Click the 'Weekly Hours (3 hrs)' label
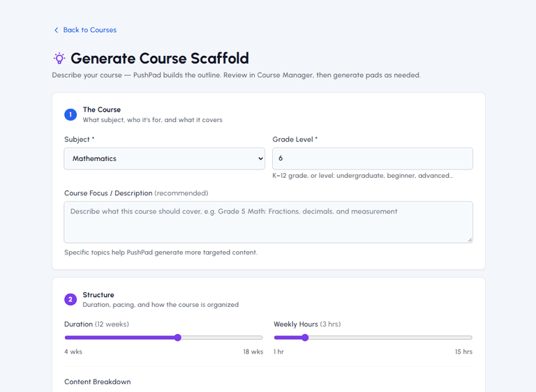Image resolution: width=536 pixels, height=392 pixels. (x=307, y=324)
